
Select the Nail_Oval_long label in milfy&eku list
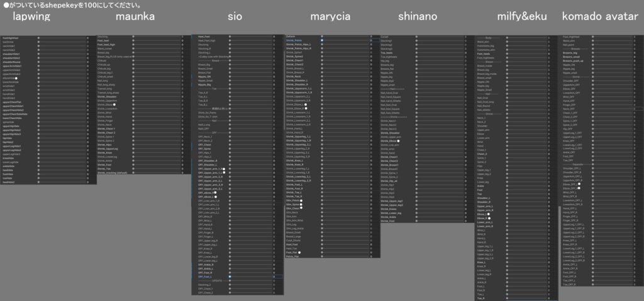coord(486,102)
